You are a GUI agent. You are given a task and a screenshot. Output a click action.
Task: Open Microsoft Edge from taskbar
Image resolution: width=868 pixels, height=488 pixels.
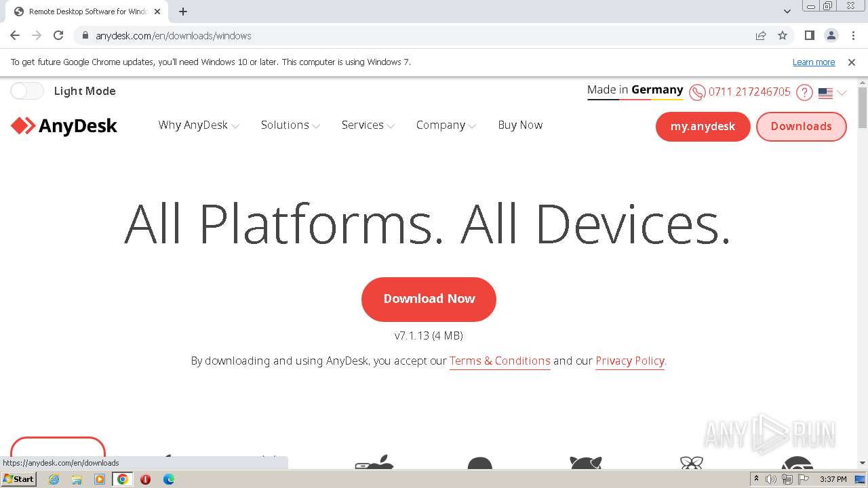tap(168, 479)
